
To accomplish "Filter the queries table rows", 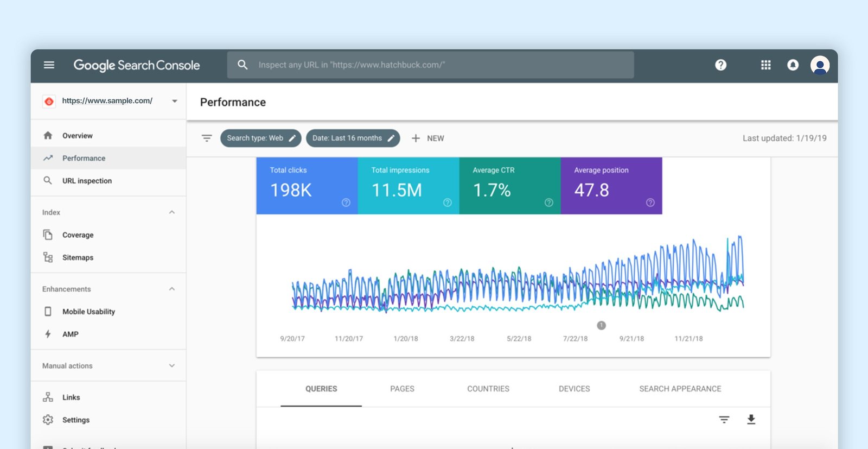I will coord(724,419).
